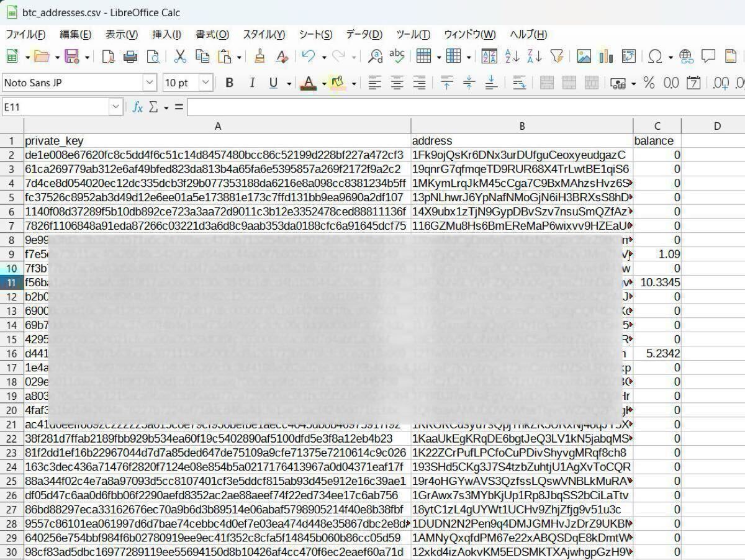Select row 11 header

click(x=11, y=282)
